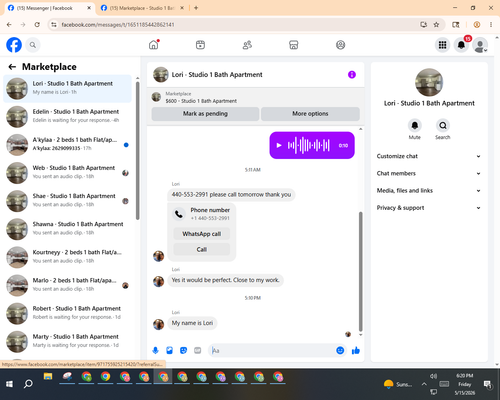Open a new browser tab
This screenshot has width=500, height=400.
point(196,8)
